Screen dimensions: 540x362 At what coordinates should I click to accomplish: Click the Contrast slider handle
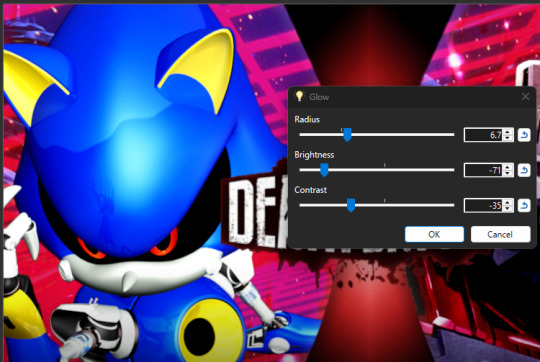pos(351,205)
